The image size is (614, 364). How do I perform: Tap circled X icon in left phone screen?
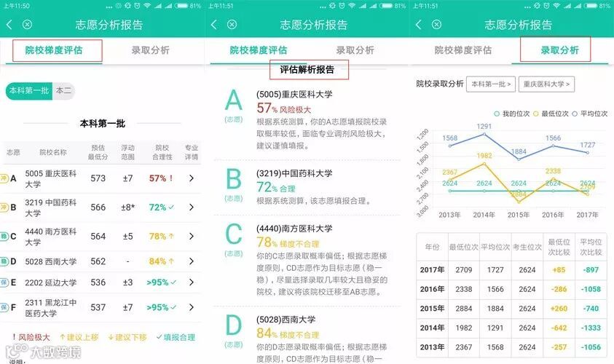click(x=27, y=25)
